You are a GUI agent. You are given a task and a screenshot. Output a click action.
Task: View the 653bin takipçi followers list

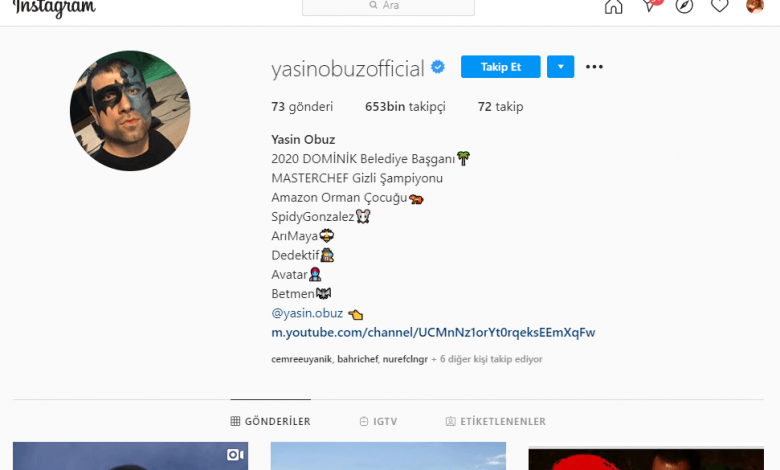[405, 106]
